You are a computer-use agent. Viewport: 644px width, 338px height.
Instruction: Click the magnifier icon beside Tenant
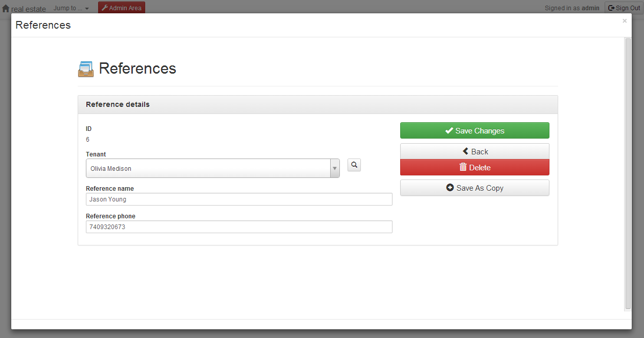point(354,165)
